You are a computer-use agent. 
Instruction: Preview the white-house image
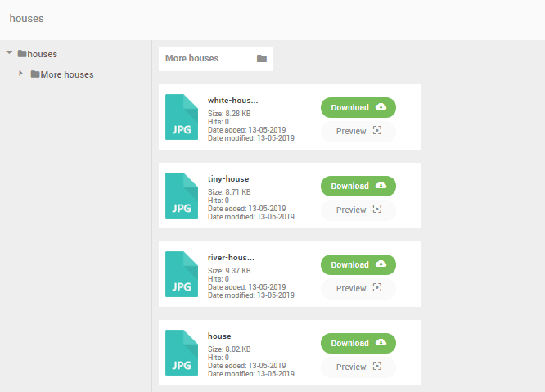[x=358, y=132]
